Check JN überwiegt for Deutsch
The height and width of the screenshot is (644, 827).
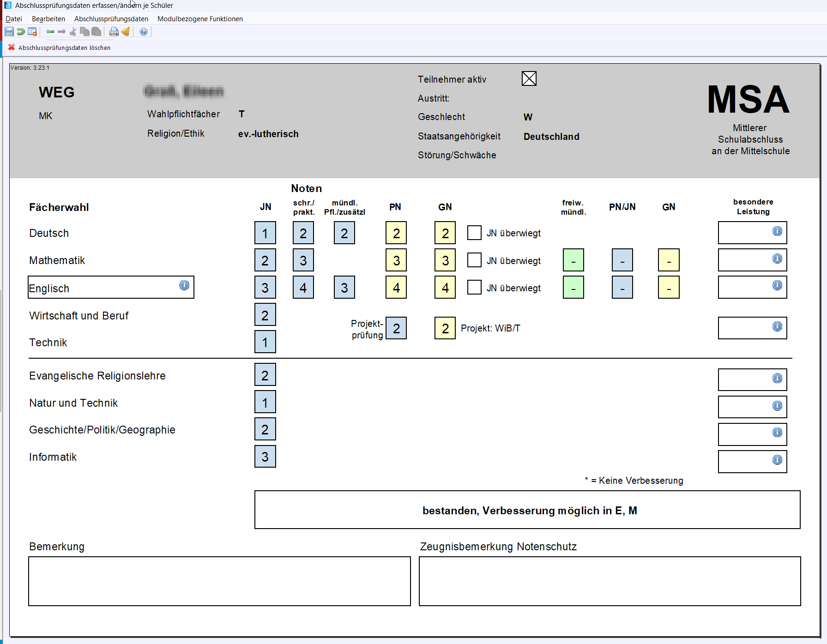474,233
